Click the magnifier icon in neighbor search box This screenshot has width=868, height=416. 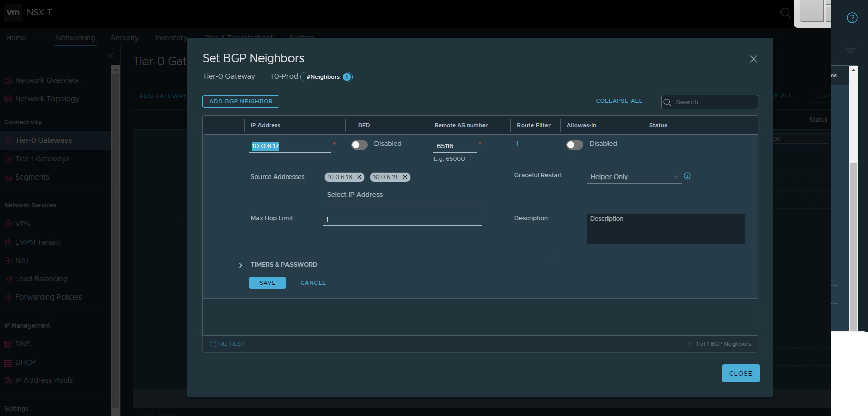(668, 102)
